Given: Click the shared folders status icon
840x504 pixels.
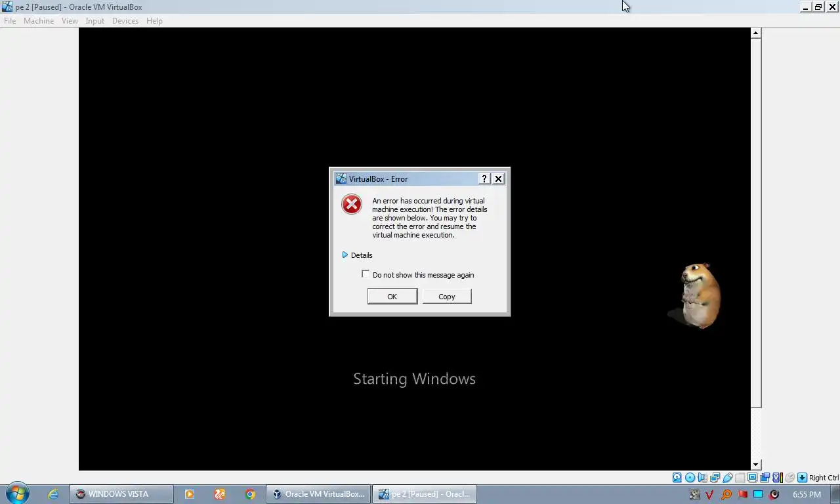Looking at the screenshot, I should pos(740,478).
